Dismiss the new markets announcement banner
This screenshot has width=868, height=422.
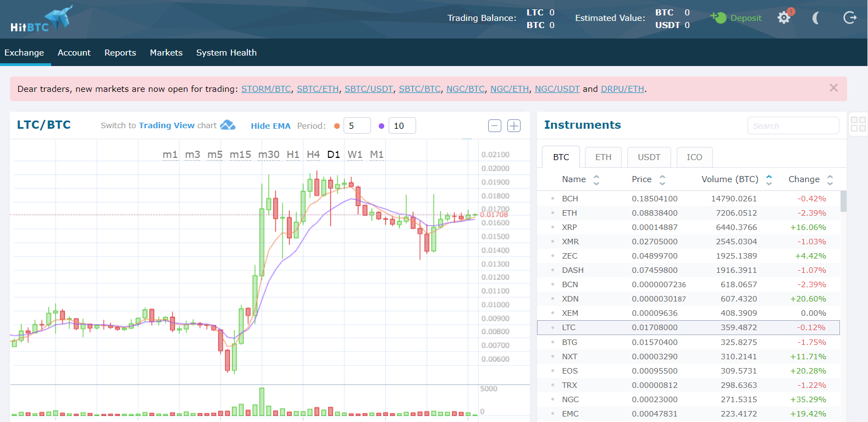click(x=833, y=88)
